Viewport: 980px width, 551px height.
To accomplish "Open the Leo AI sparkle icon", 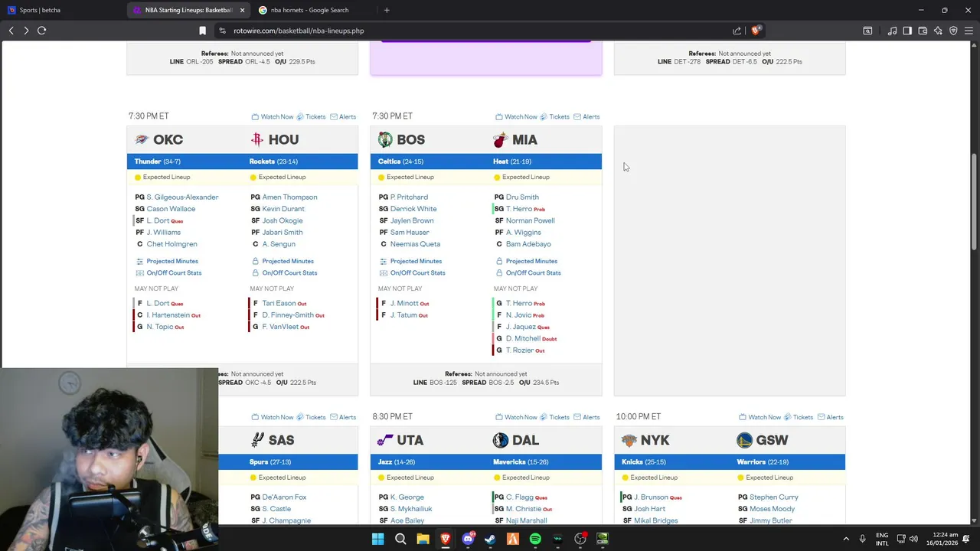I will click(x=938, y=31).
